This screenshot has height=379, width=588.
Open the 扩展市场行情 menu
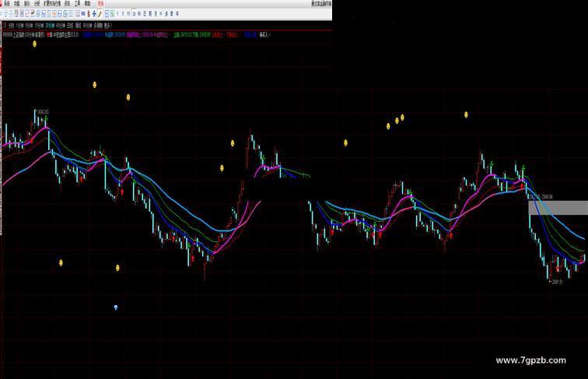[x=52, y=4]
